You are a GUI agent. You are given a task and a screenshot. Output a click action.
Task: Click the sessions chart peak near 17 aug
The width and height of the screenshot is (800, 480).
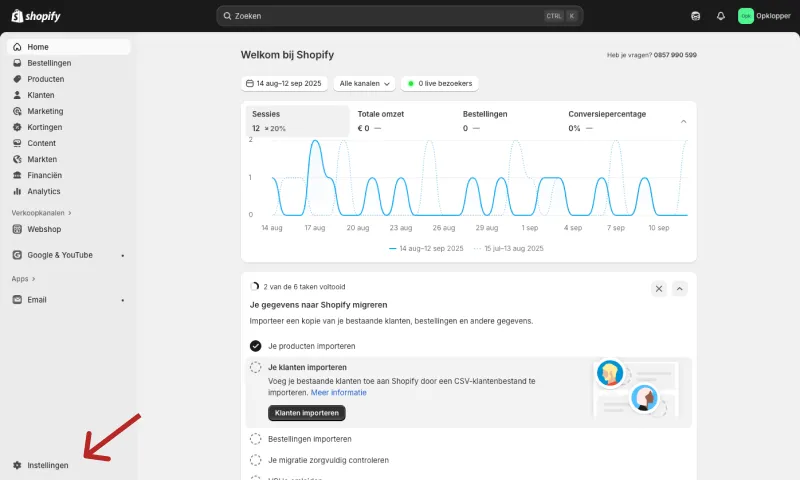tap(315, 141)
